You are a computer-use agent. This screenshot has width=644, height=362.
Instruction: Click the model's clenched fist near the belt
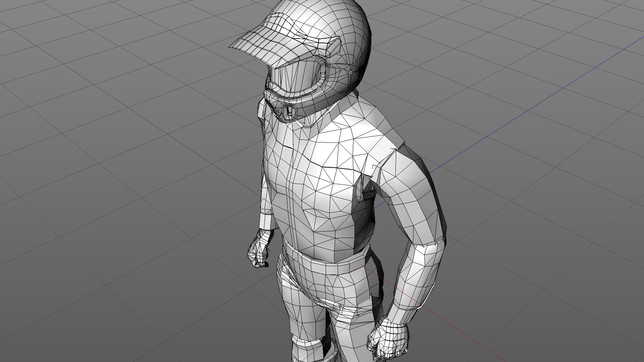[x=259, y=249]
